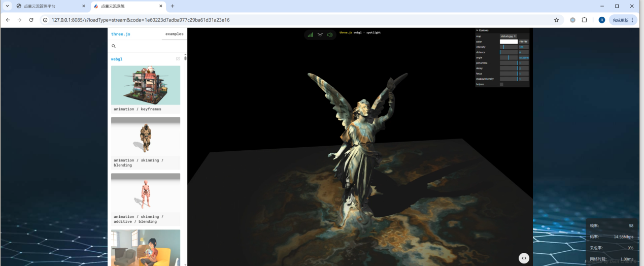
Task: Click the search magnifier icon in sidebar
Action: (x=114, y=46)
